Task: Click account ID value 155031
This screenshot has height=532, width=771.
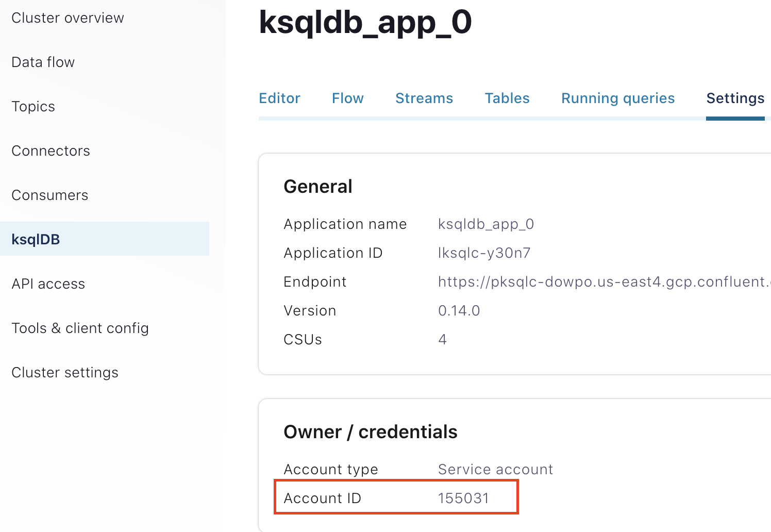Action: point(463,498)
